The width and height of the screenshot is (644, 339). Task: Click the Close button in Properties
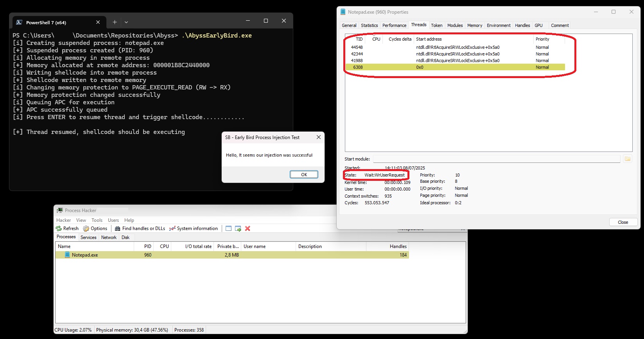(x=623, y=222)
